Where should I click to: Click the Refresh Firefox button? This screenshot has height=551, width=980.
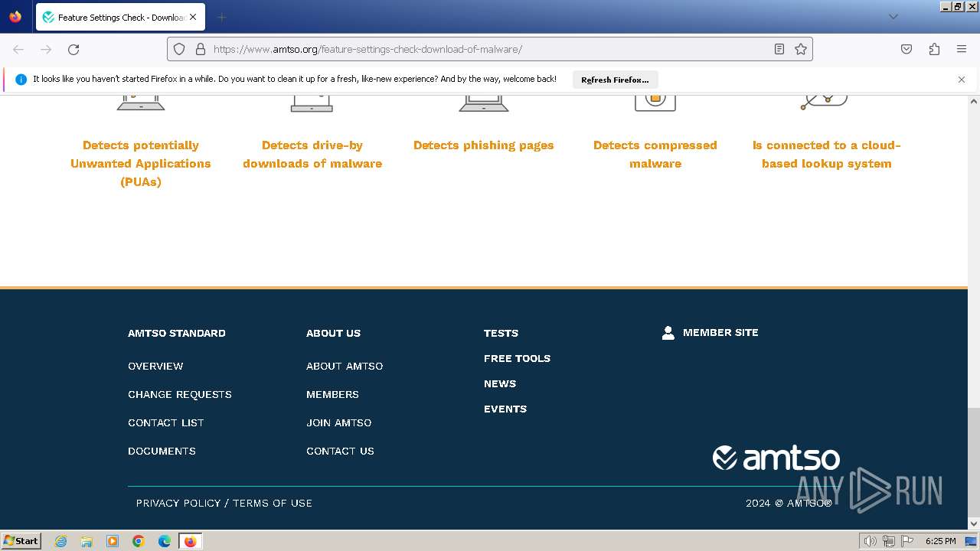click(615, 80)
